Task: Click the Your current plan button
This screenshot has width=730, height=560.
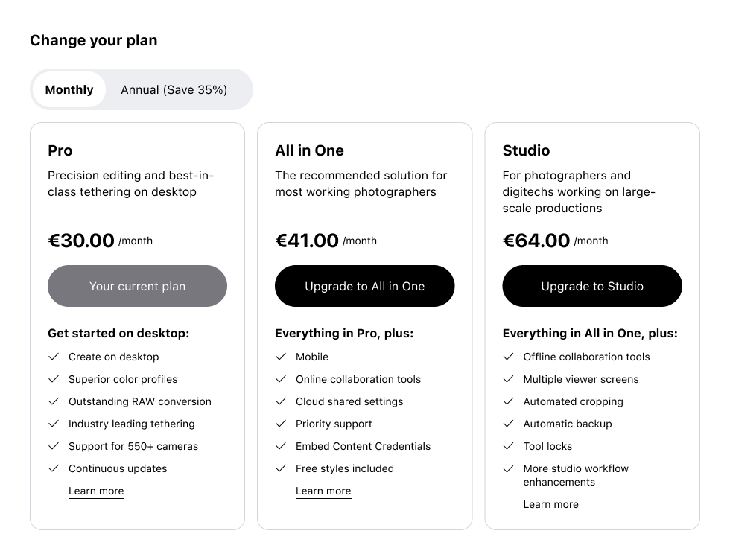Action: pyautogui.click(x=137, y=286)
